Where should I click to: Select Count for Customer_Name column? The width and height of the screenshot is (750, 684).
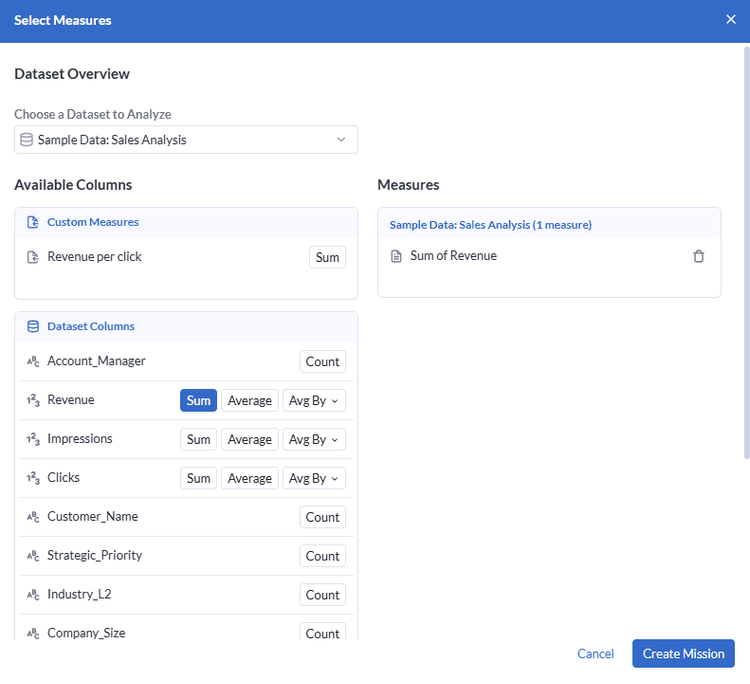[x=322, y=518]
